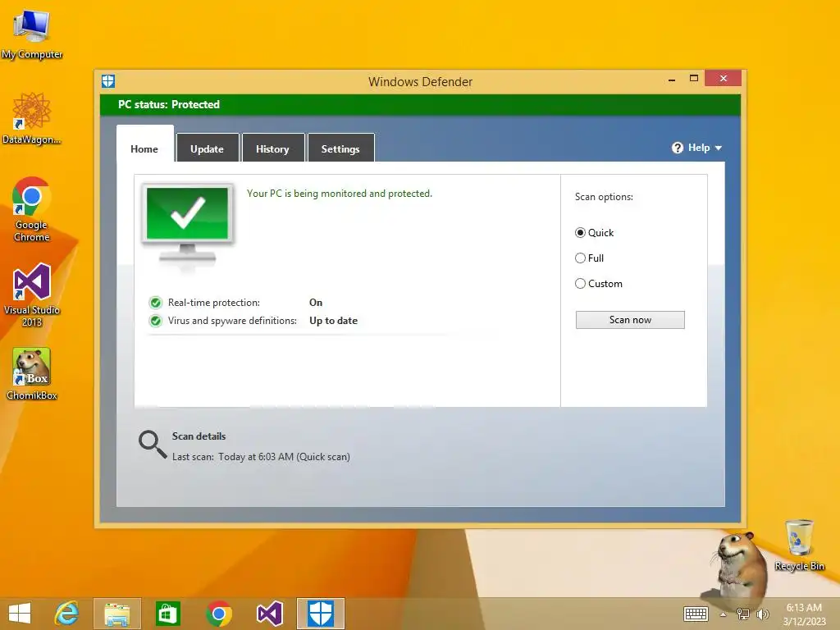Click the Windows Defender title bar shield icon
840x630 pixels.
click(x=108, y=81)
